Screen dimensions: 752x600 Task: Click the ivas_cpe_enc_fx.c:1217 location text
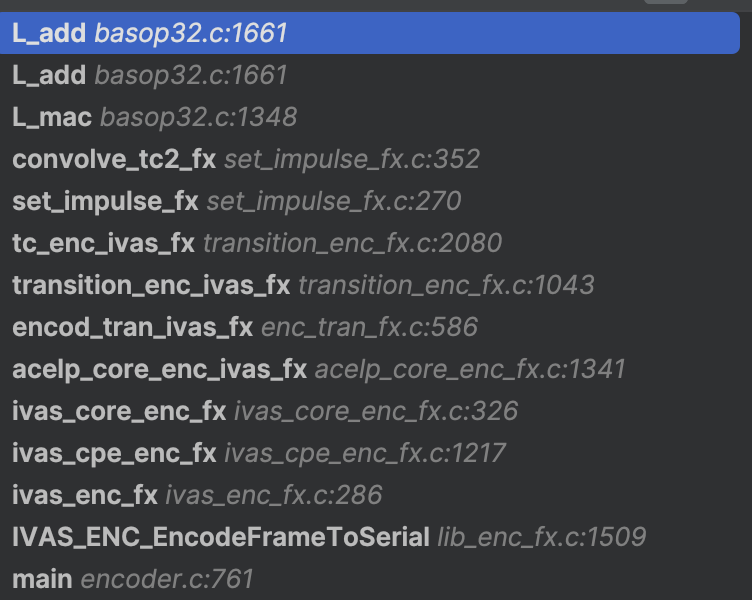pos(365,453)
